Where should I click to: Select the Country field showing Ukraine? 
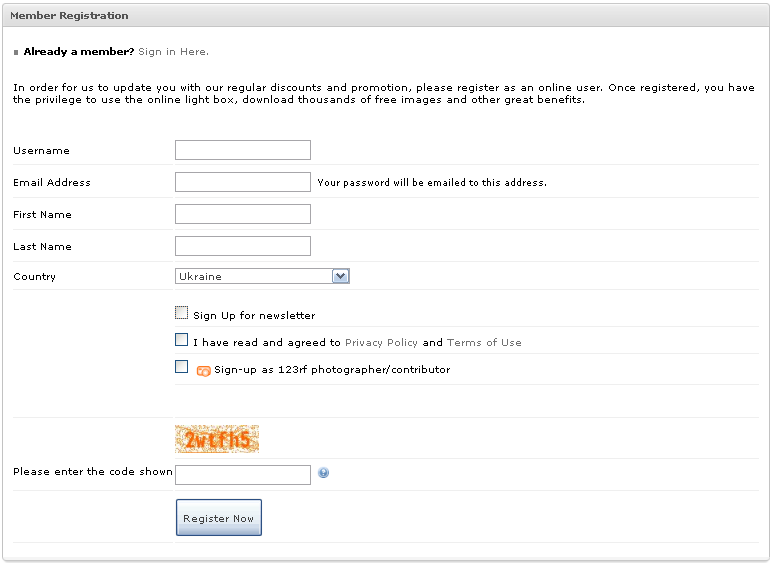click(254, 276)
